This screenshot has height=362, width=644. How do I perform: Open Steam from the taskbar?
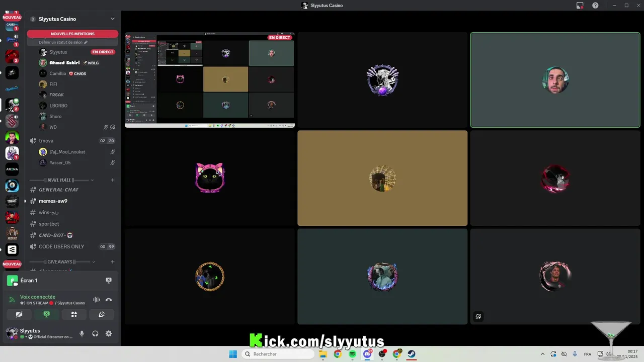pyautogui.click(x=412, y=354)
